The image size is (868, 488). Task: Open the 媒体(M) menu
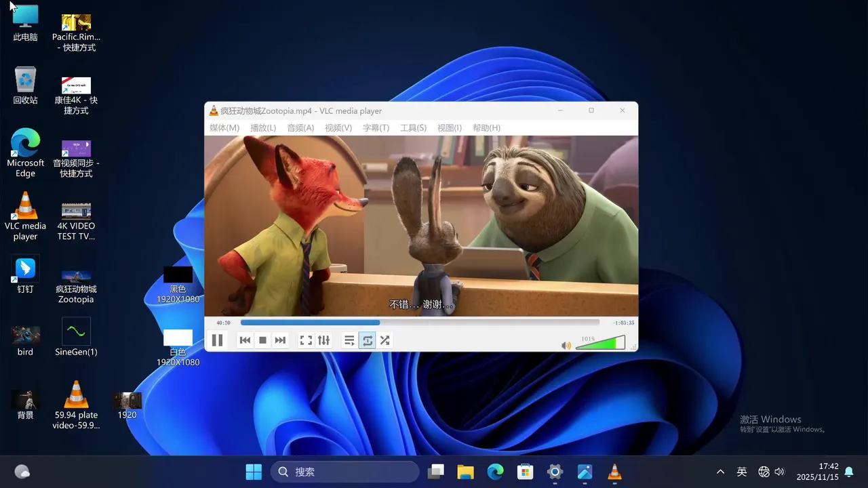coord(224,127)
